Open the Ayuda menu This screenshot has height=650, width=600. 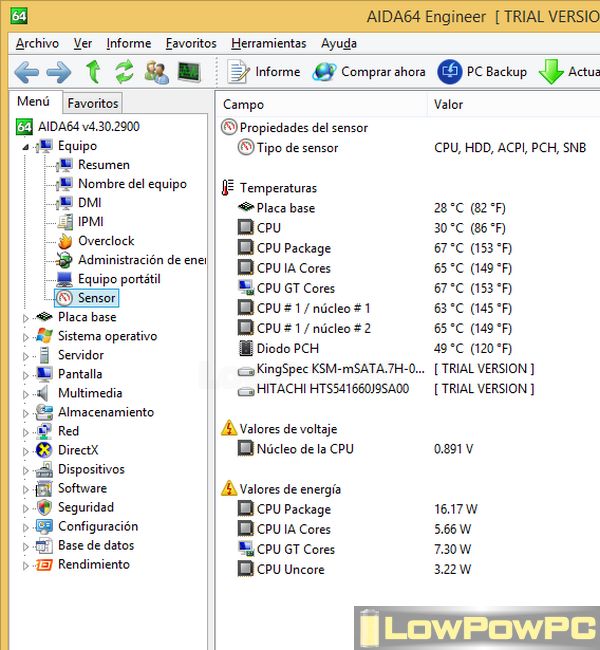point(339,44)
